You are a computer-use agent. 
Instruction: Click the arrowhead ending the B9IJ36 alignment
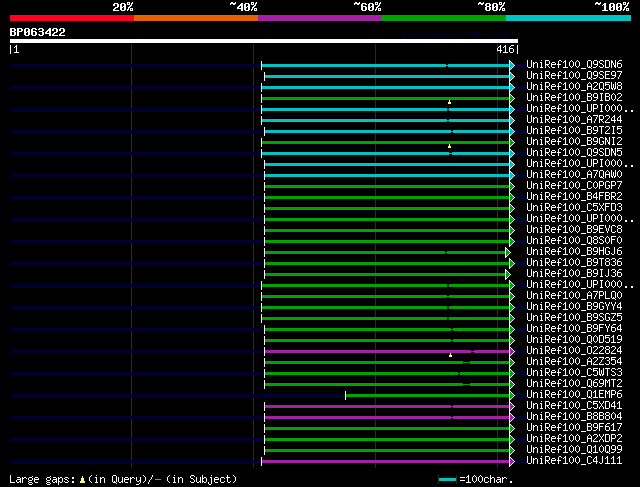coord(508,275)
